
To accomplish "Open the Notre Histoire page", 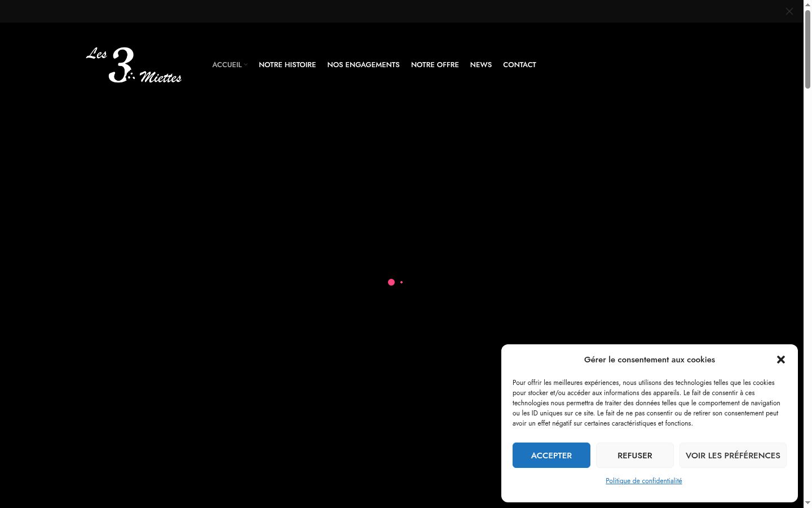I will tap(287, 65).
